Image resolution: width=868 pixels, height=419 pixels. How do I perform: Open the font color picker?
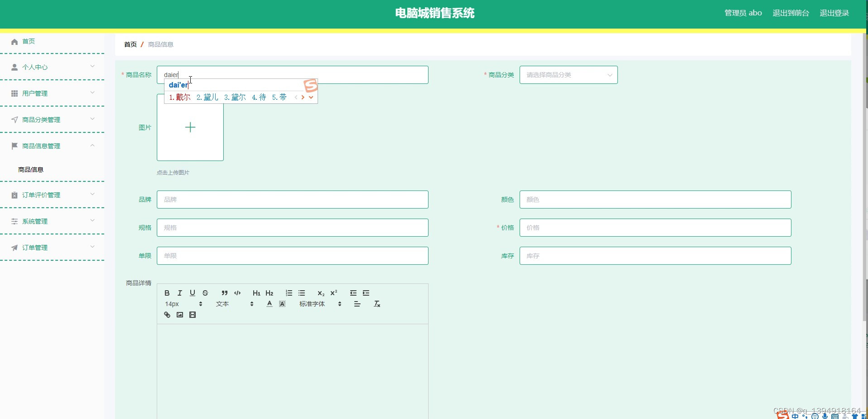270,304
